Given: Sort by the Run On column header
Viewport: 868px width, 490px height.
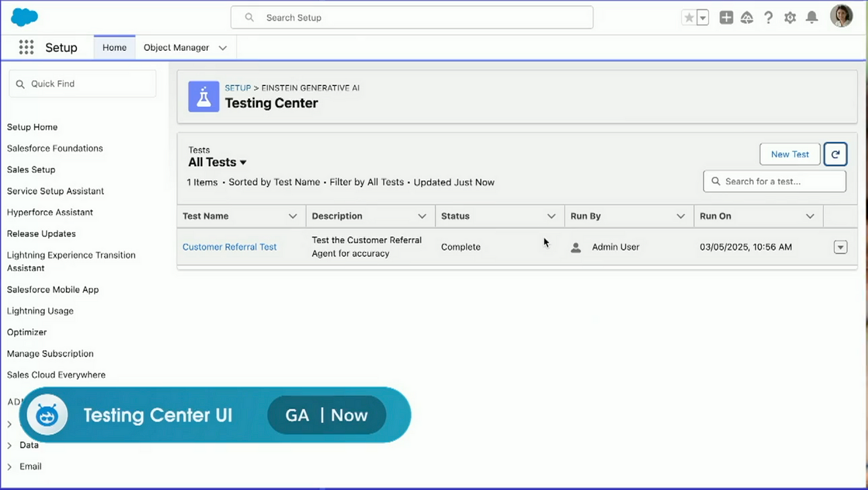Looking at the screenshot, I should (715, 216).
